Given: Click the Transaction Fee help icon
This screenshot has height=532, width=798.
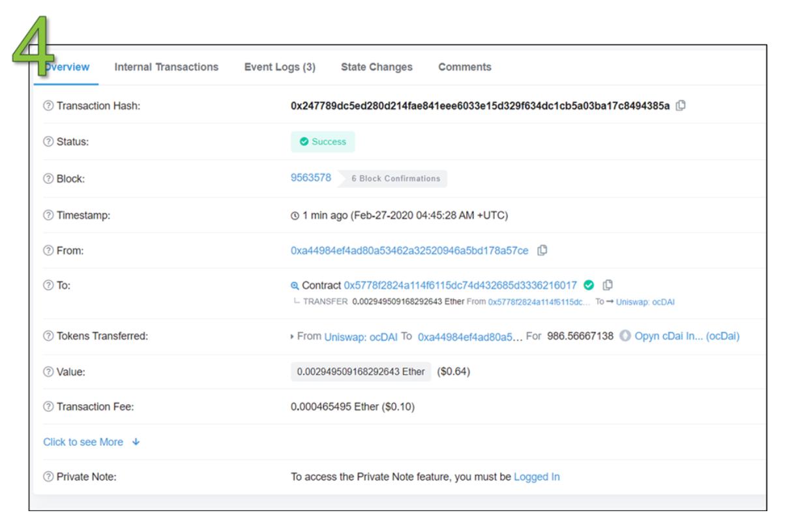Looking at the screenshot, I should click(48, 407).
